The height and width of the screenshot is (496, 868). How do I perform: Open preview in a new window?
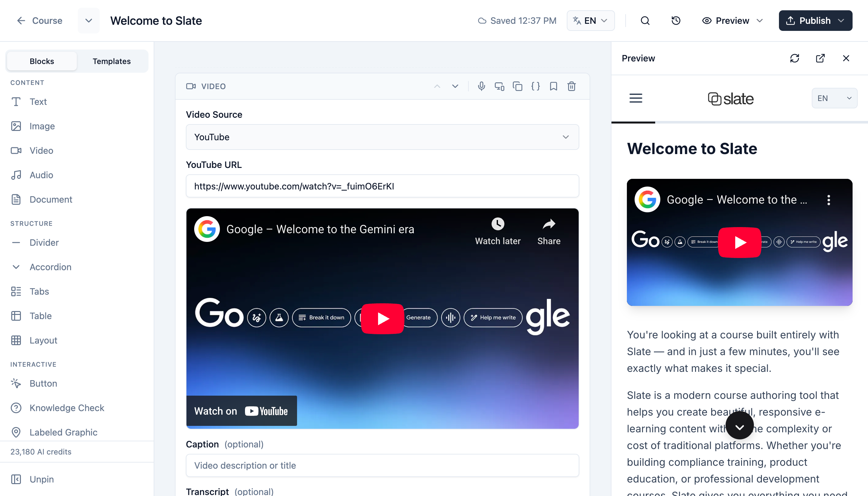(820, 58)
